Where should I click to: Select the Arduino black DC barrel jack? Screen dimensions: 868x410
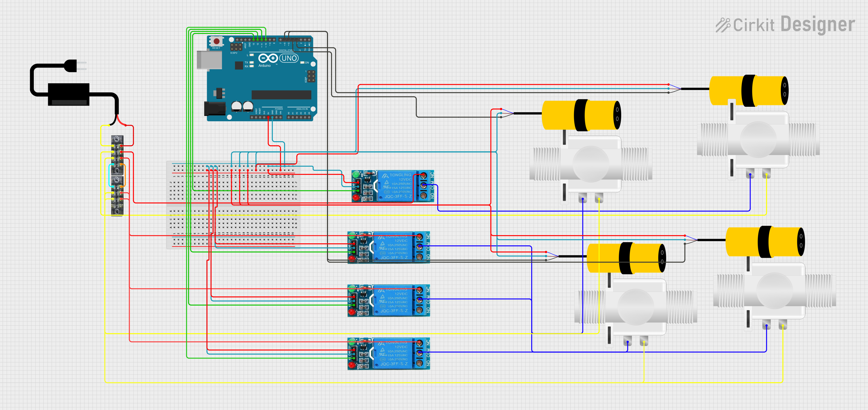215,109
